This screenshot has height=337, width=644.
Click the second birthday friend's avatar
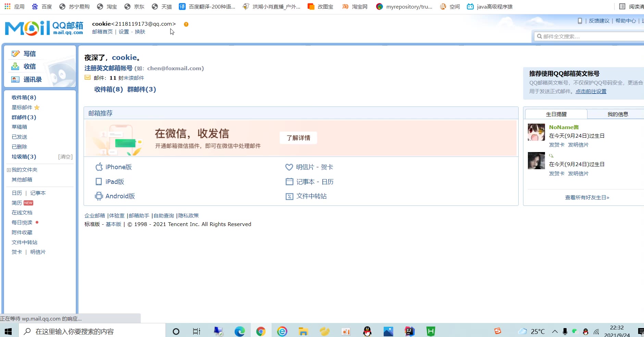click(536, 161)
